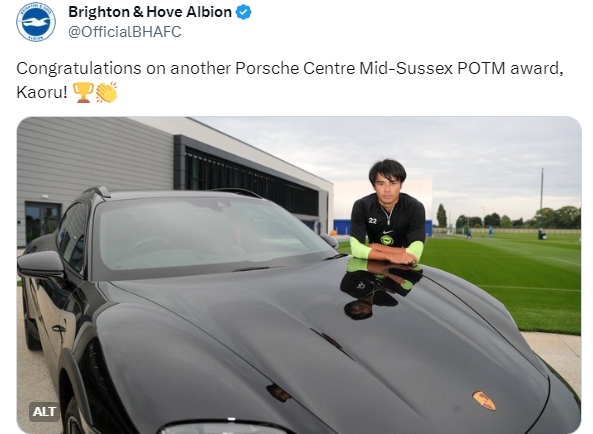The image size is (593, 434).
Task: Click the player's face in the photo
Action: [387, 187]
